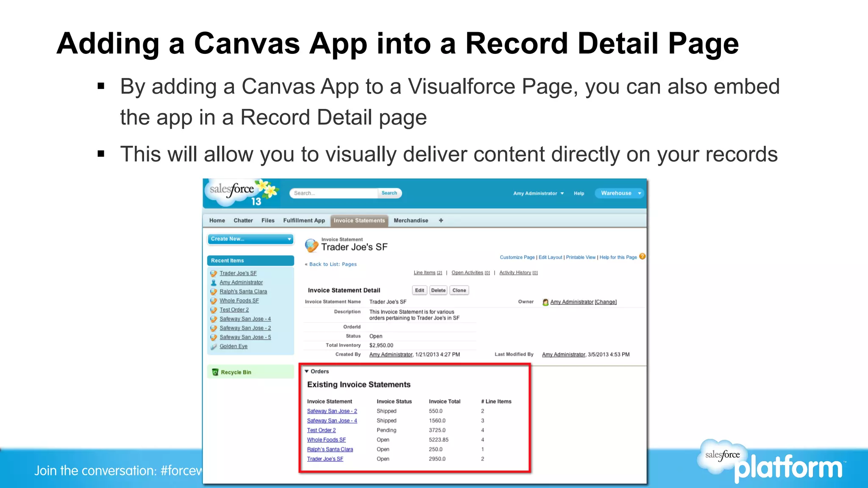The image size is (868, 488).
Task: Click the Help link in header
Action: (x=579, y=193)
